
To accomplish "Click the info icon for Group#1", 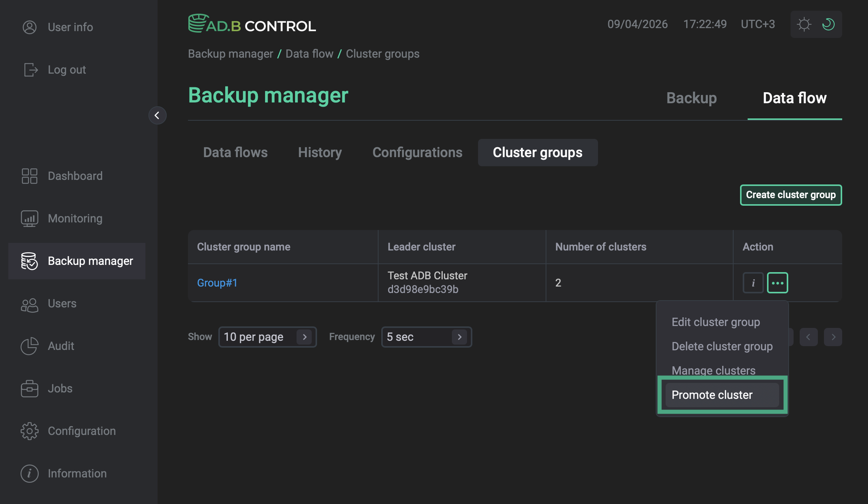I will click(x=753, y=283).
